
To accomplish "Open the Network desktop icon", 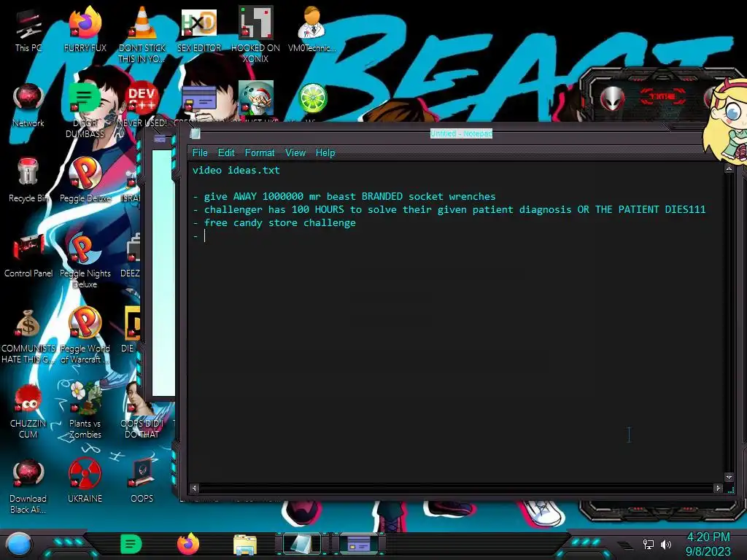I will (x=28, y=106).
